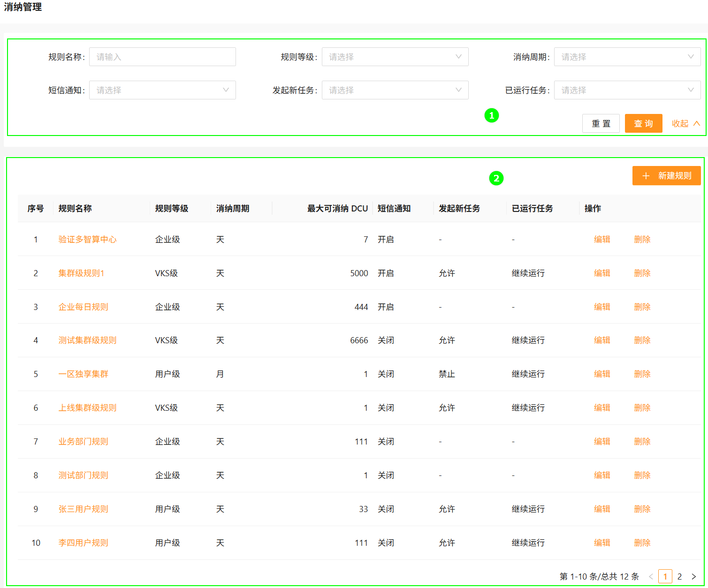Click the previous page arrow in pagination

[x=651, y=576]
